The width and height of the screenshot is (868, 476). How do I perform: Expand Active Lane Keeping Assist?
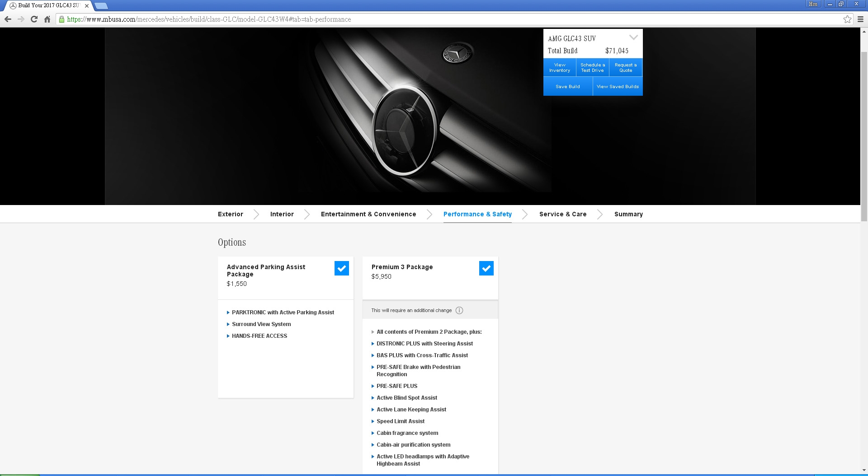[x=409, y=410]
